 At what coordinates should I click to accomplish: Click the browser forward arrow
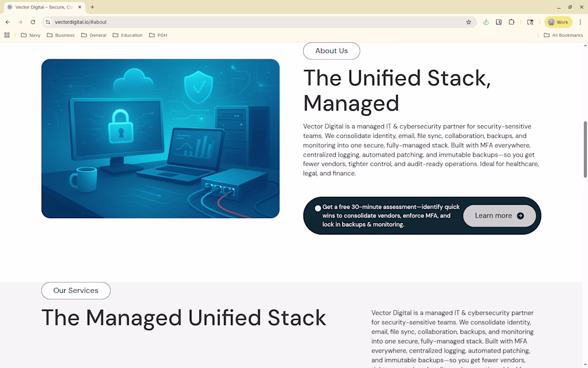20,22
